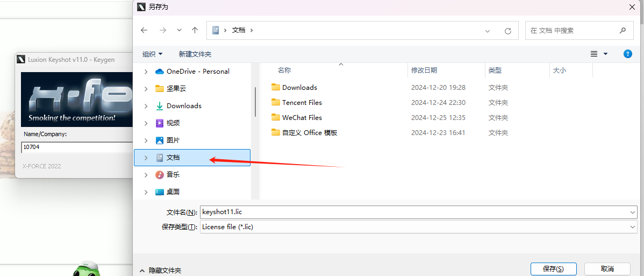Sort by 大小 column header
The width and height of the screenshot is (644, 276).
coord(560,70)
